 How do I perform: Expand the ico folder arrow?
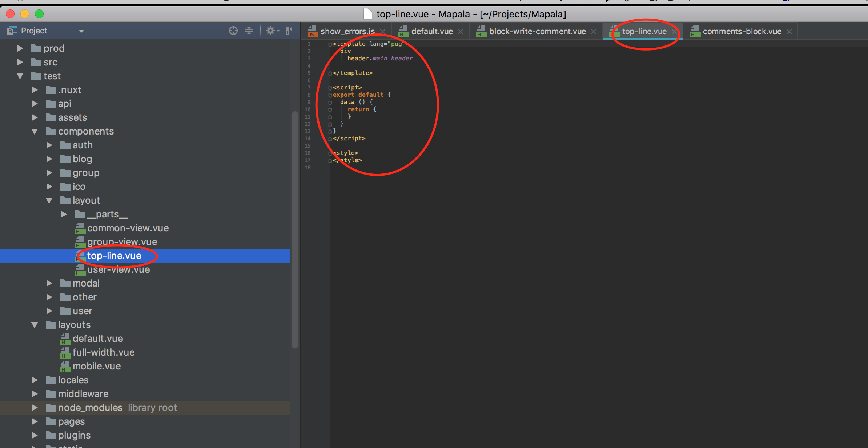click(x=49, y=187)
